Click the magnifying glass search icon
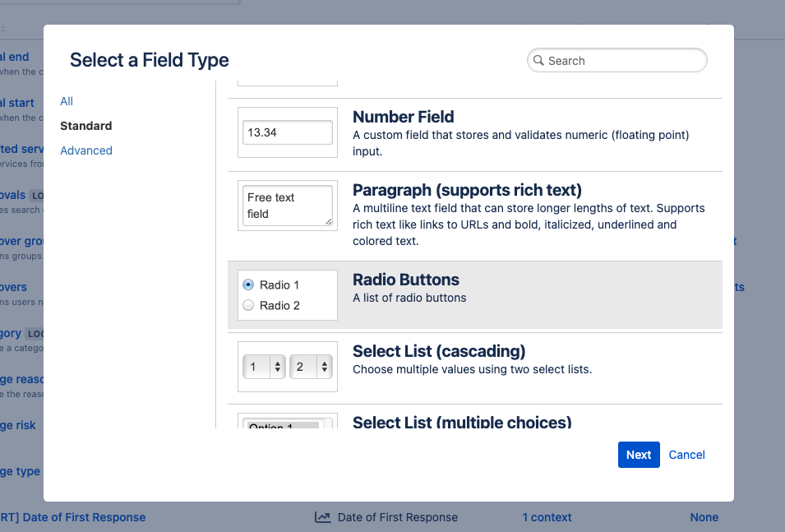The height and width of the screenshot is (532, 785). (539, 60)
